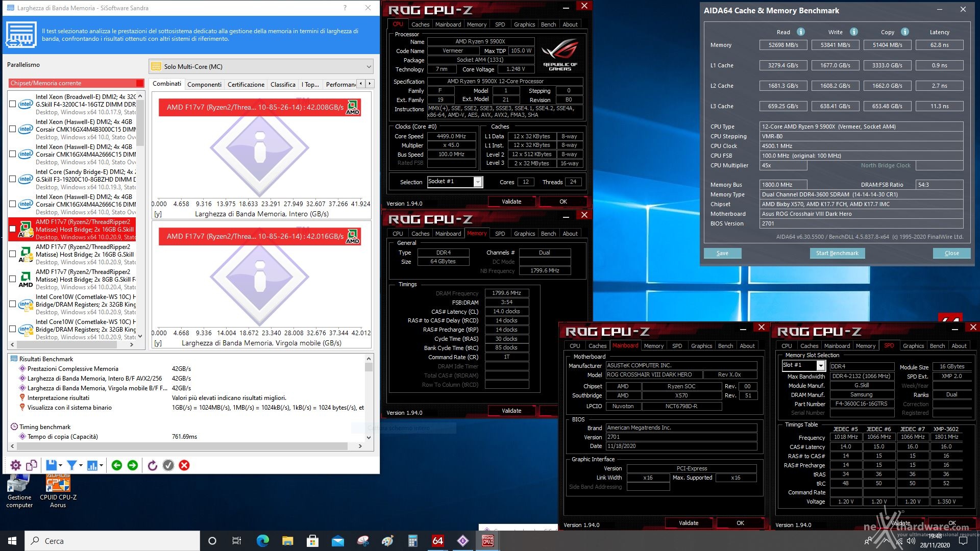Click OK in CPU-Z Mainboard window
This screenshot has width=980, height=551.
pos(740,523)
